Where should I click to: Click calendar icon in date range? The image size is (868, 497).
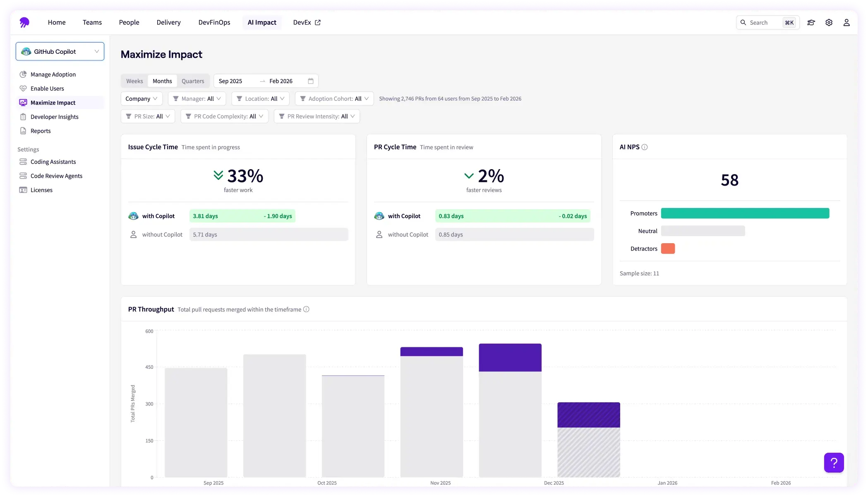coord(311,81)
